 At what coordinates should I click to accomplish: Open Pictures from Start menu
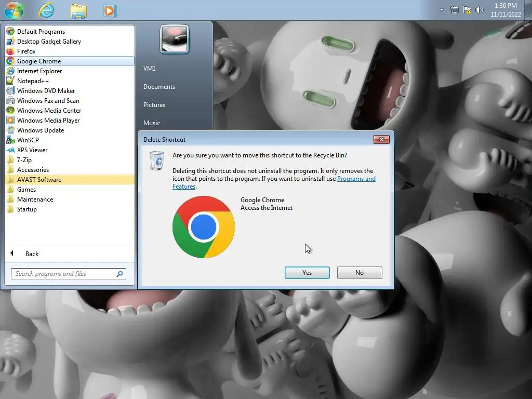(x=154, y=105)
